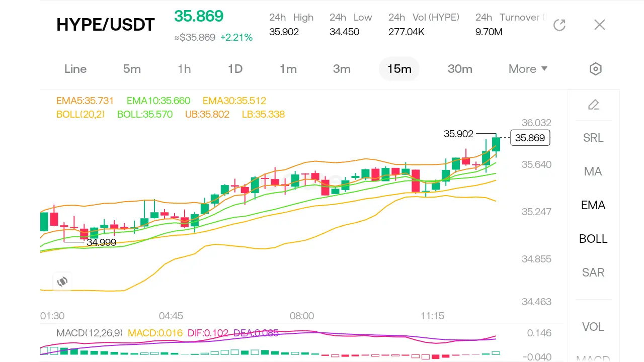Click the chart logo icon on the chart
This screenshot has height=362, width=644.
tap(62, 282)
